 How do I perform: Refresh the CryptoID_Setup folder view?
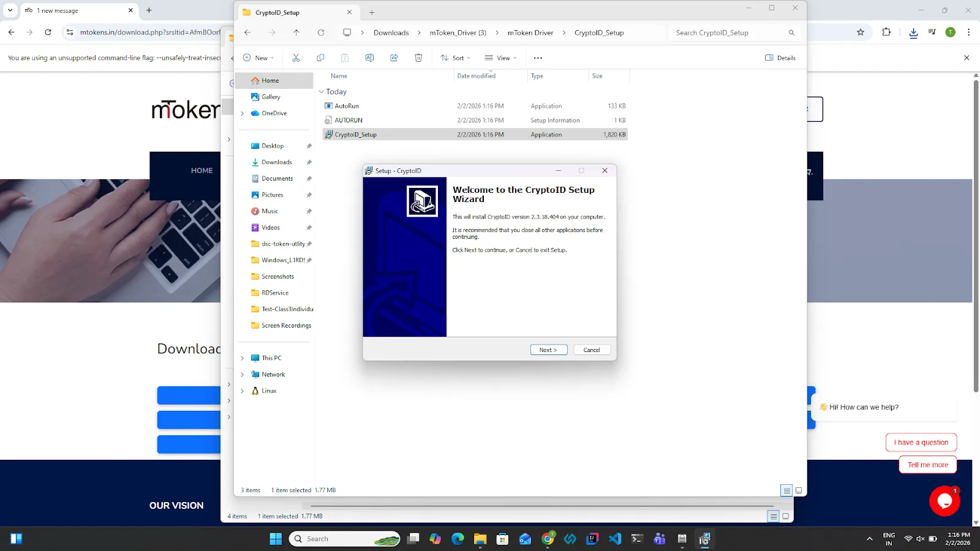321,32
